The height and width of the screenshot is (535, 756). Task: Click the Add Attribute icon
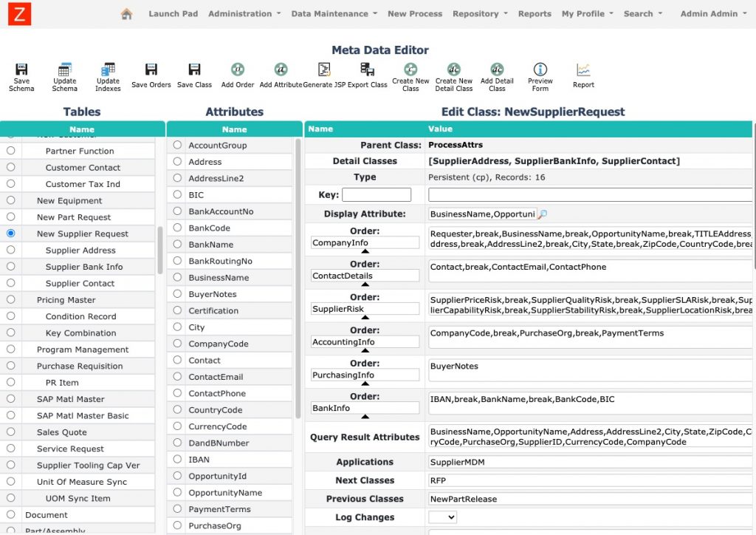tap(281, 69)
